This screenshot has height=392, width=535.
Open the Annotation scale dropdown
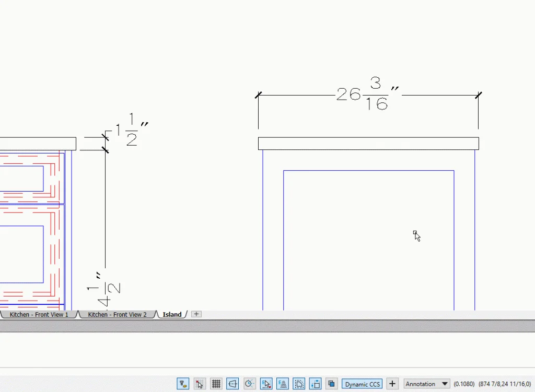tap(427, 384)
